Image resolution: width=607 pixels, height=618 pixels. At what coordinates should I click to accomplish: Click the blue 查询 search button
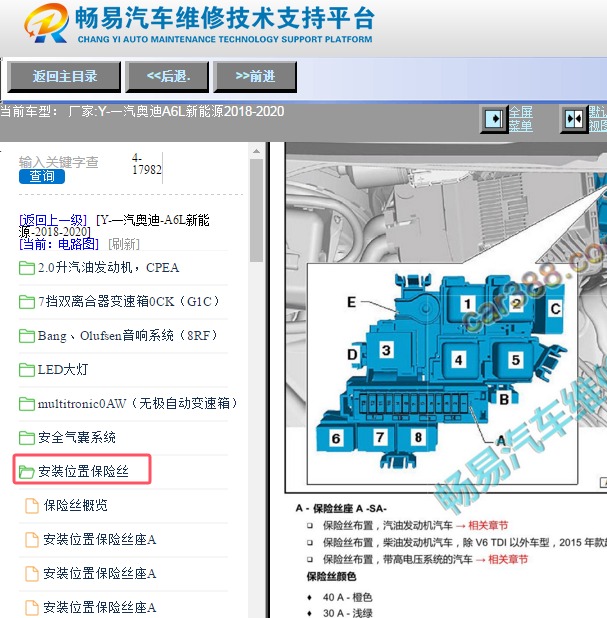click(x=42, y=176)
